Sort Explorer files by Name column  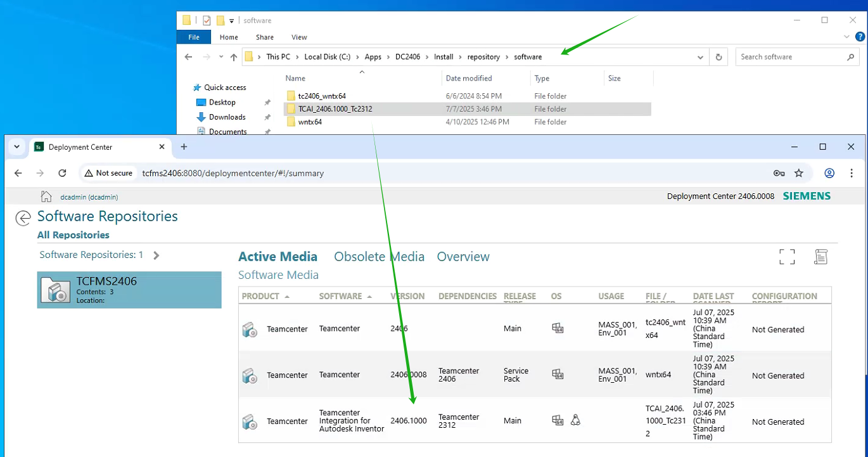[x=295, y=79]
